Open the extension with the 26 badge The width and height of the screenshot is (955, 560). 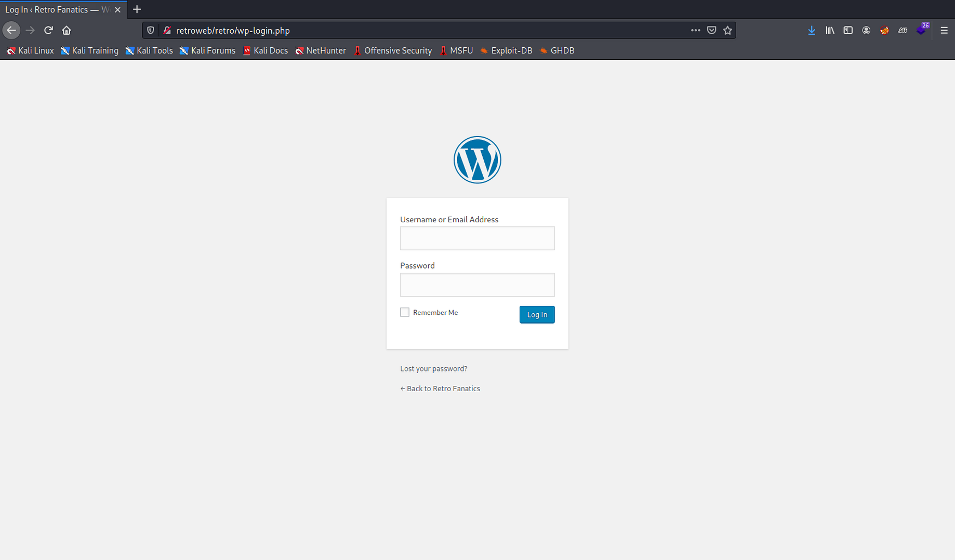[x=922, y=30]
